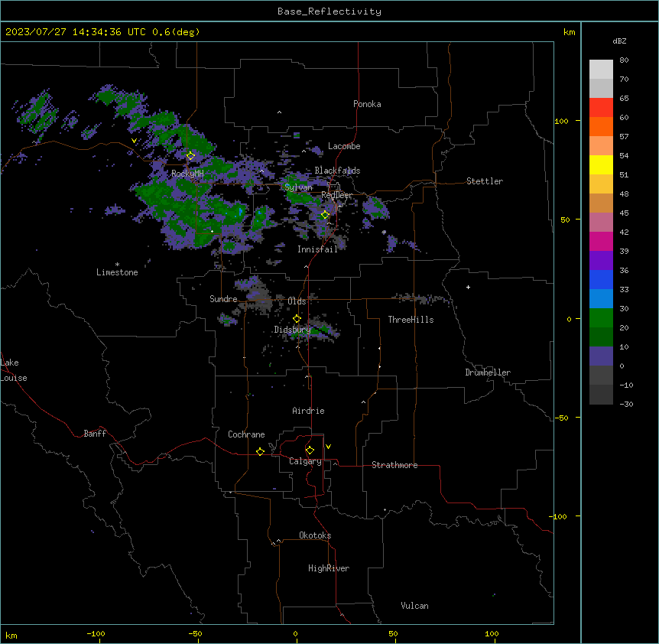Click the dBZ legend heading
The height and width of the screenshot is (644, 659).
(619, 41)
